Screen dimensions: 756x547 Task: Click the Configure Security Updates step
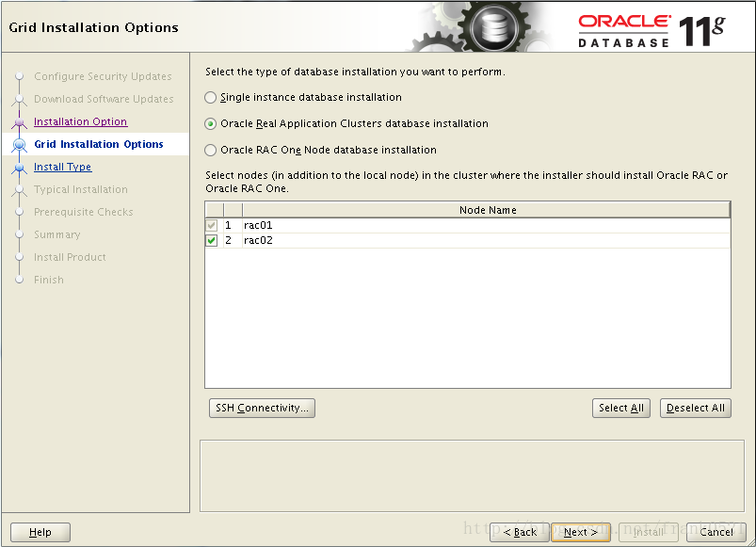(103, 76)
